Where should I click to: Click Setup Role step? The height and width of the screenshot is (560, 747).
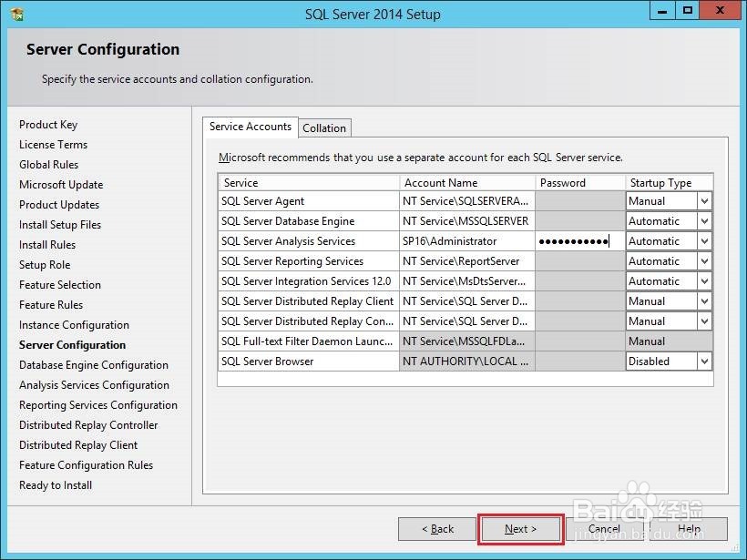coord(45,265)
